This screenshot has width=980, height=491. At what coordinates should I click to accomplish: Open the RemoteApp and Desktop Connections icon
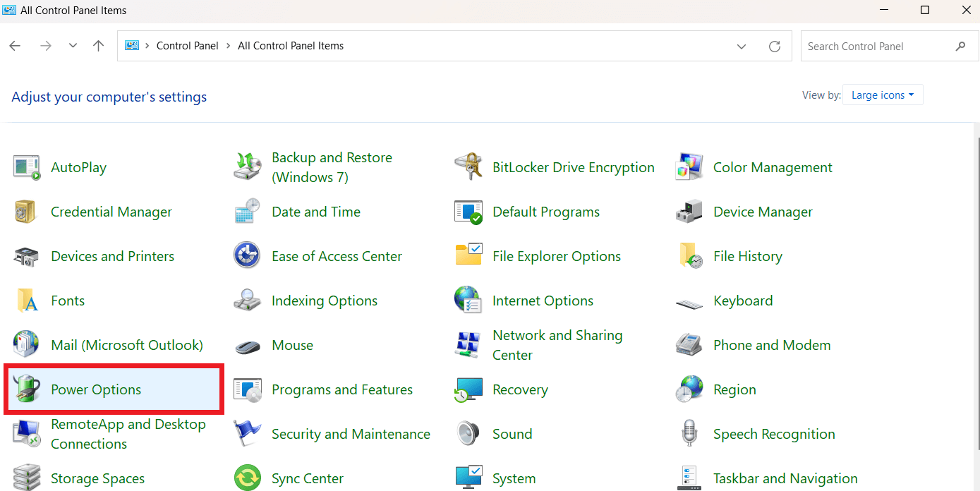click(27, 434)
